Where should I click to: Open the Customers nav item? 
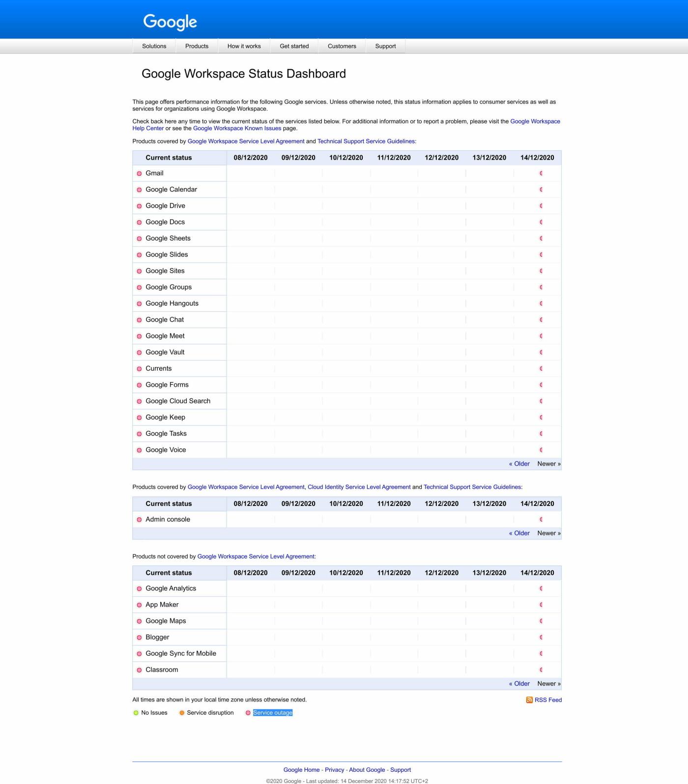342,46
